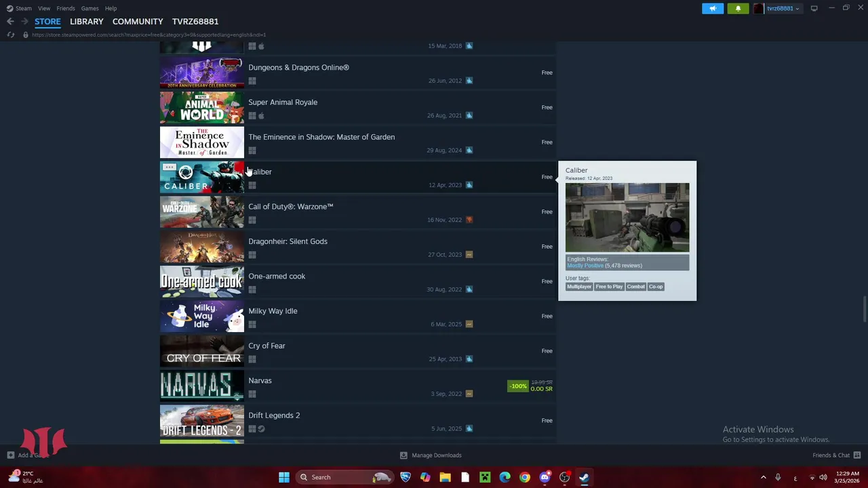Open The Eminence in Shadow: Master of Garden
Screen dimensions: 868x488
[x=321, y=137]
